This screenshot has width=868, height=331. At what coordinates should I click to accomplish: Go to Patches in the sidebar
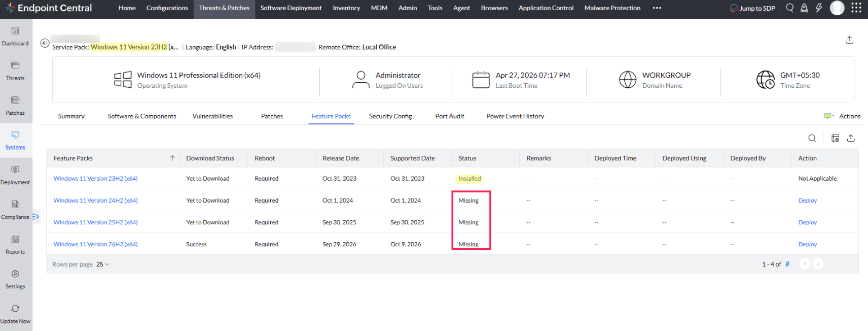(x=15, y=106)
